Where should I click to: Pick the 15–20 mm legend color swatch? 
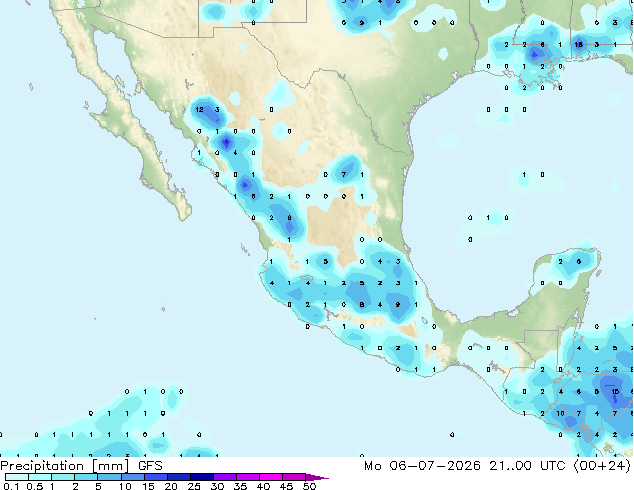click(x=155, y=477)
